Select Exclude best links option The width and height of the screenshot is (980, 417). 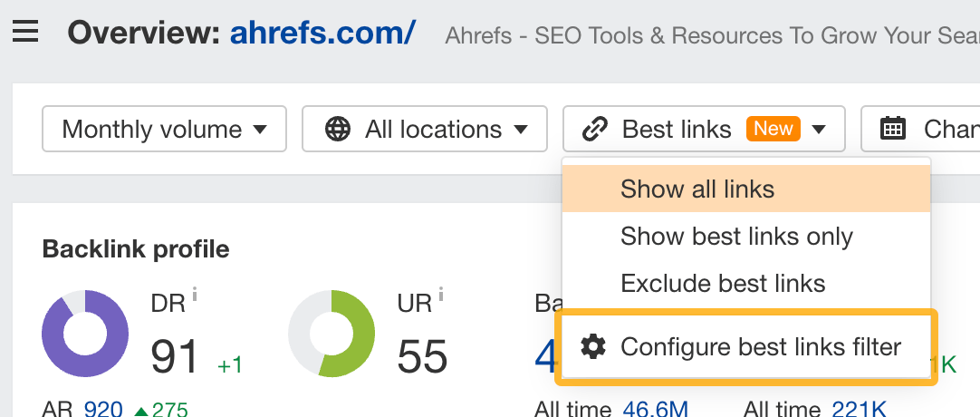pyautogui.click(x=723, y=284)
